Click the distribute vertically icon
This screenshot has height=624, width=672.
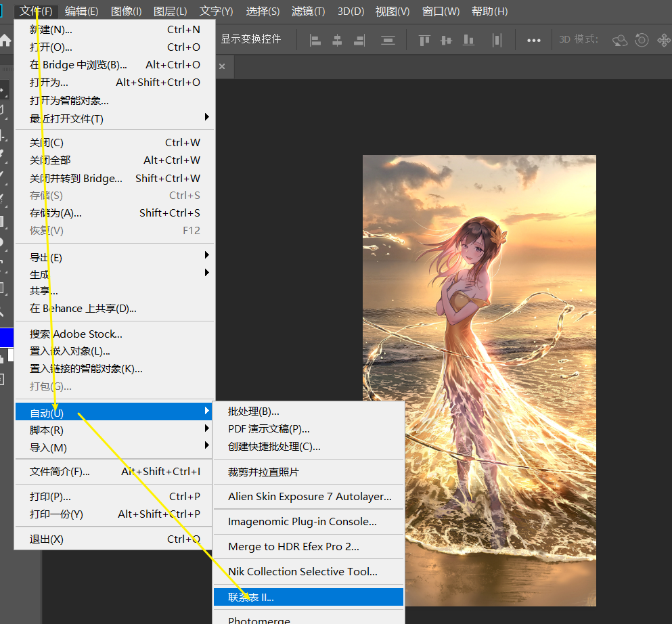point(388,41)
